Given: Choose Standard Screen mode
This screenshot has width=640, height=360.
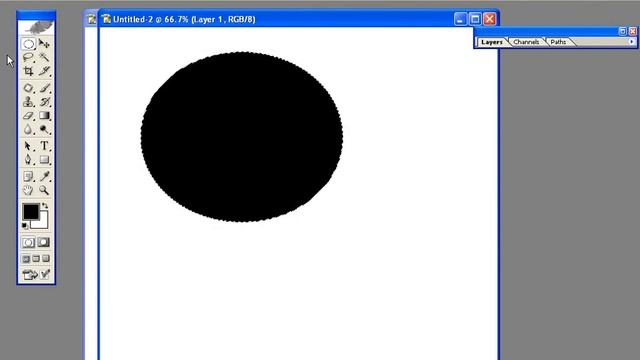Looking at the screenshot, I should (26, 259).
